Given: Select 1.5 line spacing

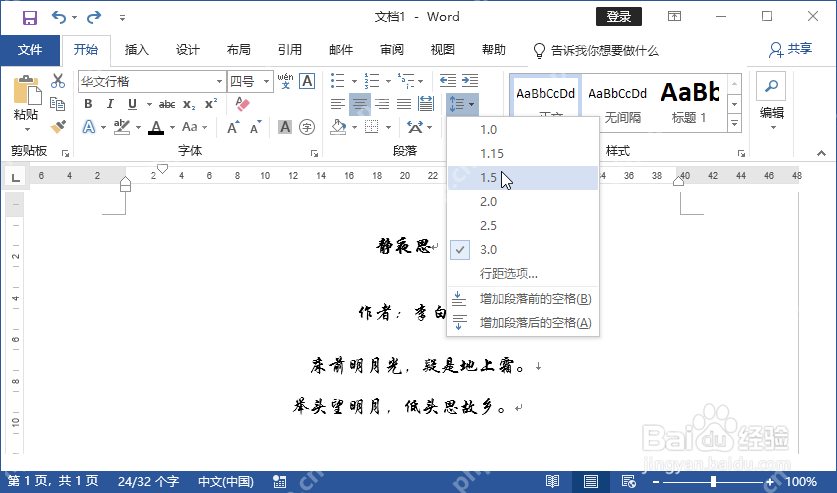Looking at the screenshot, I should point(522,178).
